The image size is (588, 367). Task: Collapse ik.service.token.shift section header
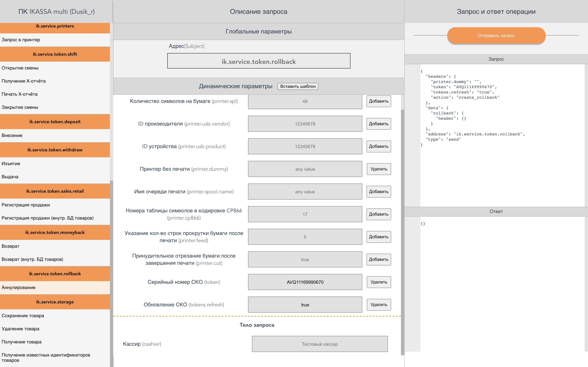pyautogui.click(x=55, y=54)
